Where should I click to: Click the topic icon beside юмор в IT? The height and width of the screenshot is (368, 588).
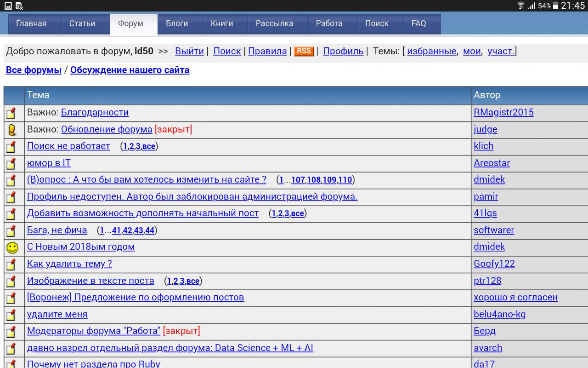tap(11, 164)
